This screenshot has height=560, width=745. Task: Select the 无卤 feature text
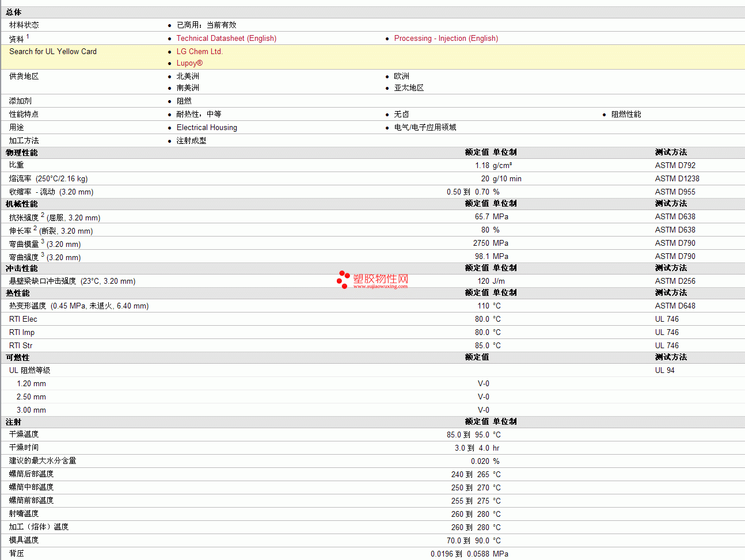pos(402,115)
